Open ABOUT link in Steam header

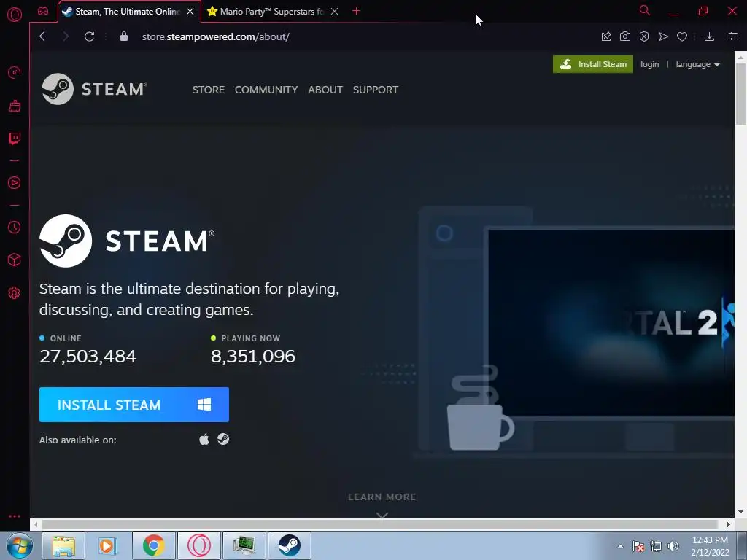325,90
